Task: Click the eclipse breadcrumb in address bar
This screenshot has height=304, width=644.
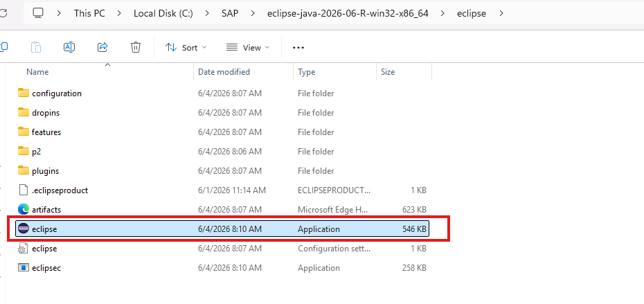Action: click(472, 13)
